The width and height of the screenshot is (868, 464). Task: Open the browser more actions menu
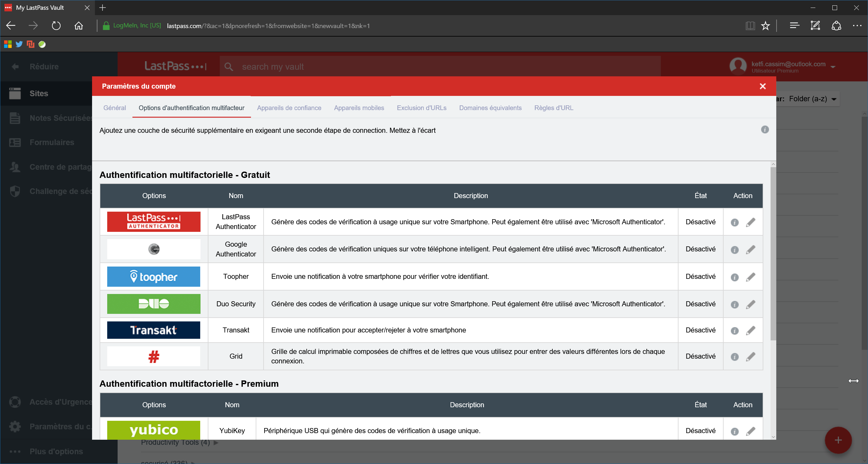click(857, 26)
